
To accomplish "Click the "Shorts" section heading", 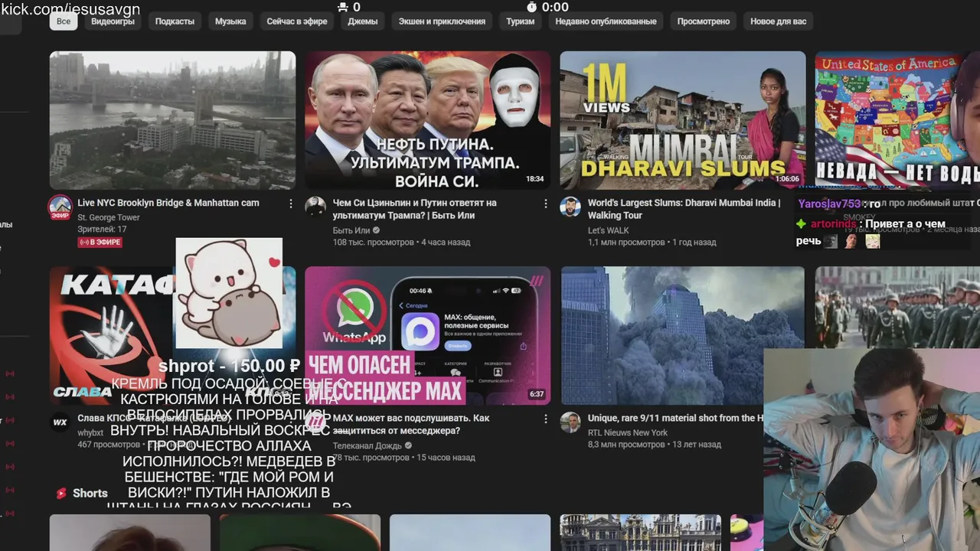I will (x=90, y=494).
